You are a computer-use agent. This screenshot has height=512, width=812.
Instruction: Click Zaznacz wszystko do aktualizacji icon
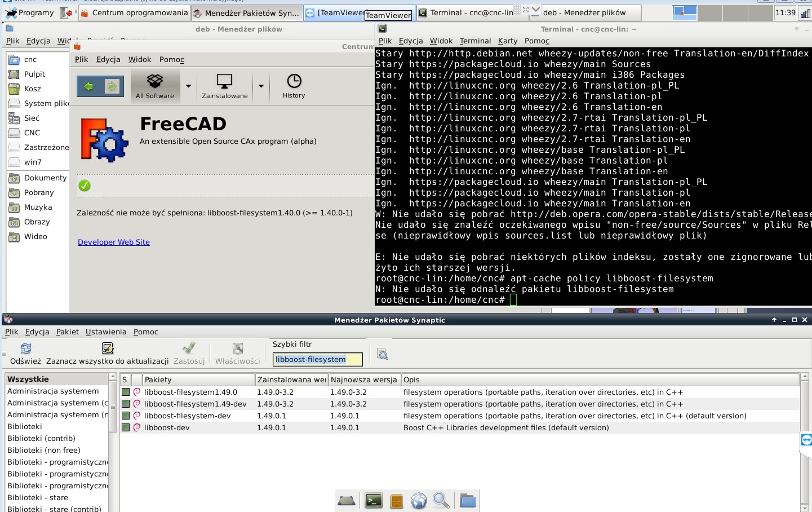pyautogui.click(x=108, y=348)
